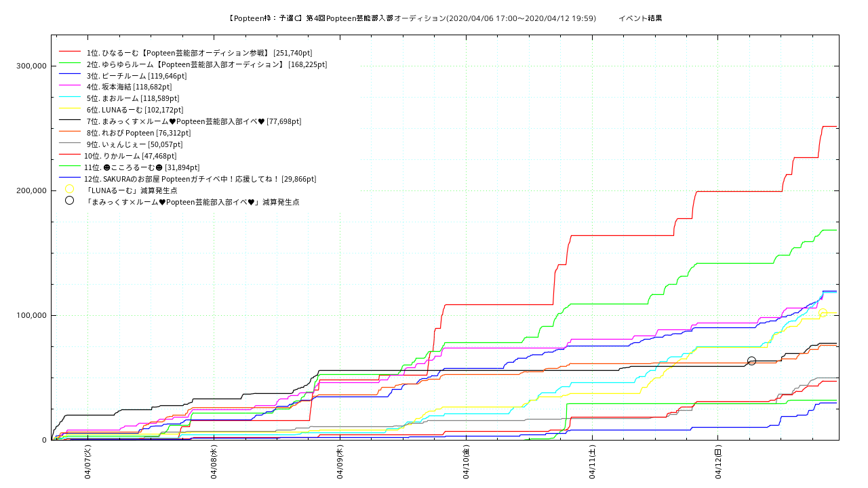Viewport: 868px width, 488px height.
Task: Click cyan line swatch for 5位 まおルーム
Action: (70, 98)
